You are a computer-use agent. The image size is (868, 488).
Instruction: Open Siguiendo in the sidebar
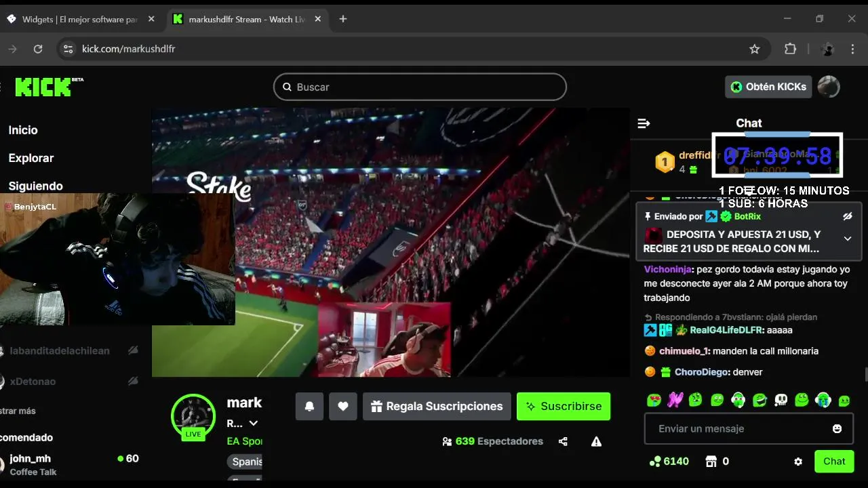click(x=36, y=186)
